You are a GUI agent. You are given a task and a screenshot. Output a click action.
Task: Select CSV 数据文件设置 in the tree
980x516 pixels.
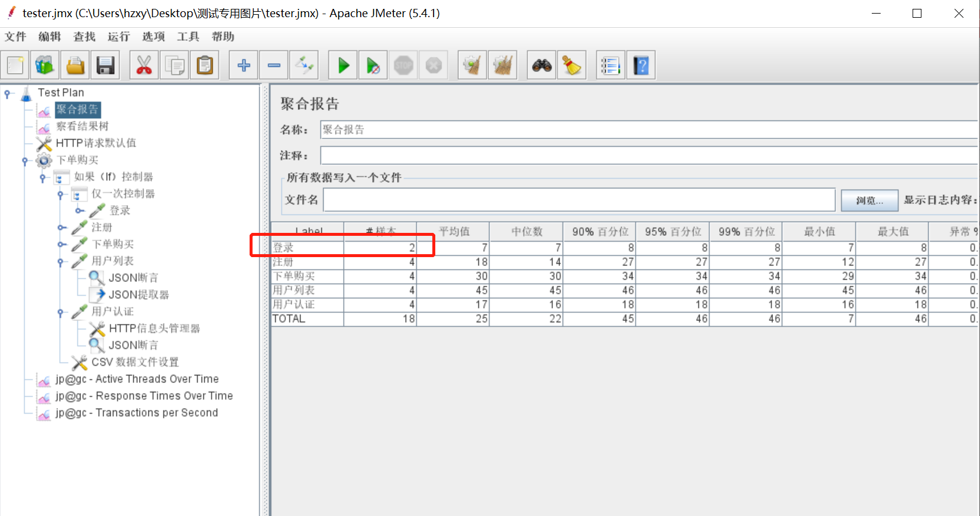pyautogui.click(x=135, y=362)
